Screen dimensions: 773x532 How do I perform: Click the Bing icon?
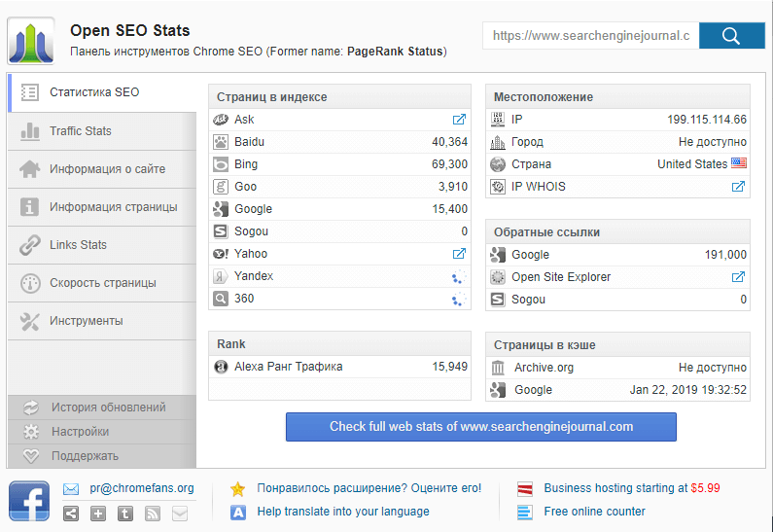pos(221,164)
